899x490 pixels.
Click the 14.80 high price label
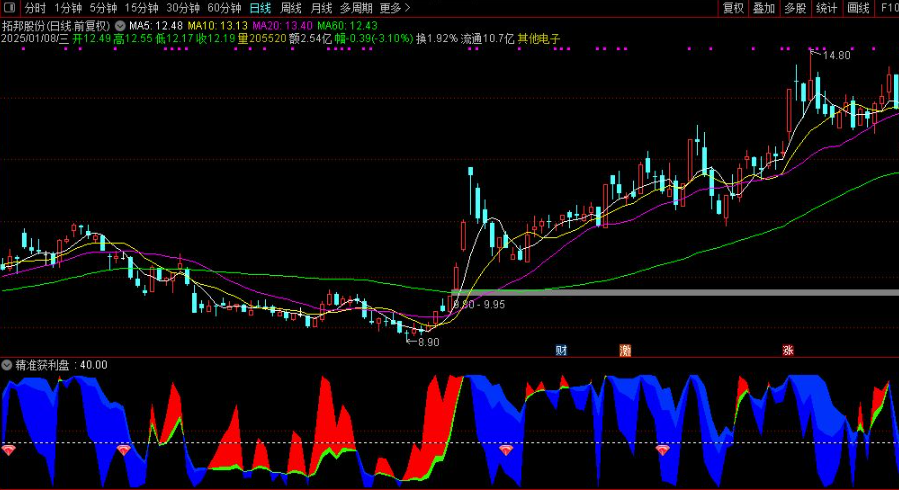[x=837, y=55]
